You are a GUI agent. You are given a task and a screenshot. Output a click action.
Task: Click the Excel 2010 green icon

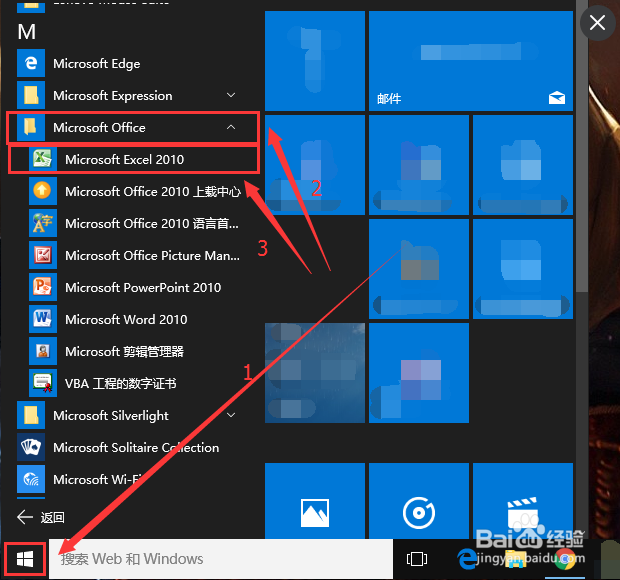43,159
